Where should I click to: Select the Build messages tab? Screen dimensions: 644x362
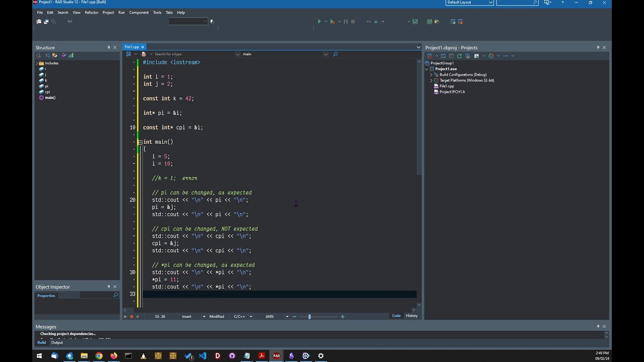click(42, 342)
